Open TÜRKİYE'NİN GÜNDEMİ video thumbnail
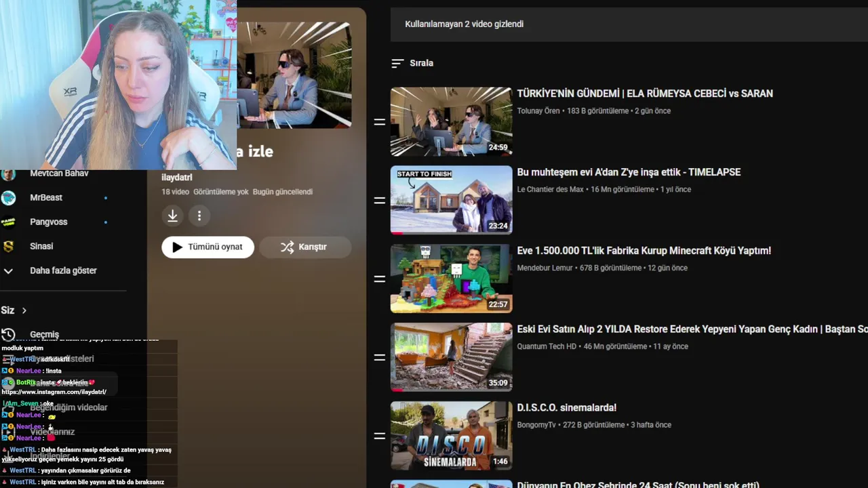 point(451,121)
